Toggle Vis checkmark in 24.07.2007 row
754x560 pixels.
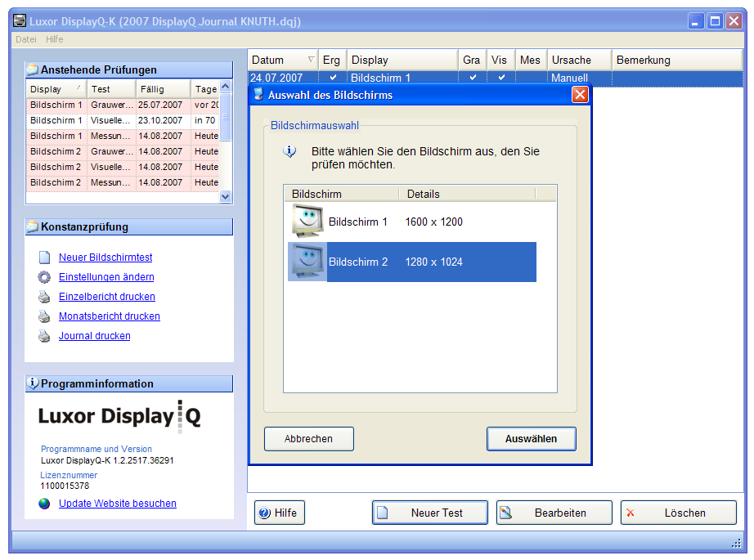(x=501, y=78)
